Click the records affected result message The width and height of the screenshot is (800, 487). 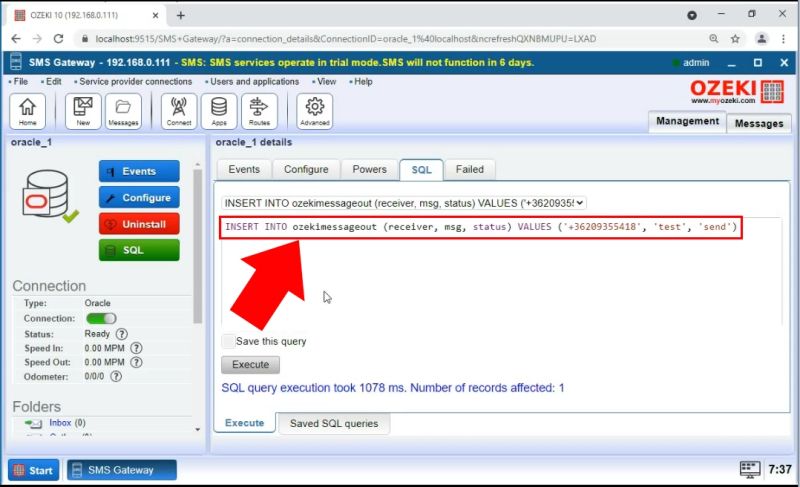tap(393, 388)
